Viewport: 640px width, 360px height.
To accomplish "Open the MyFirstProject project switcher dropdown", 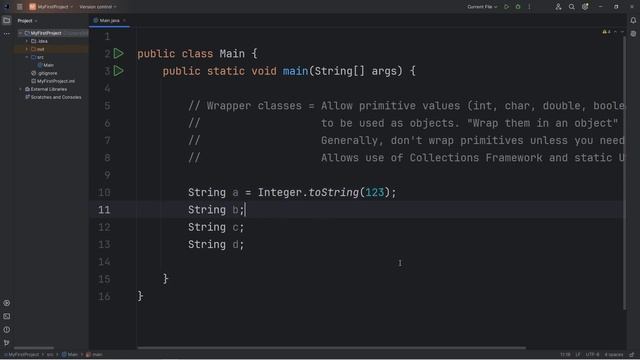I will (51, 7).
